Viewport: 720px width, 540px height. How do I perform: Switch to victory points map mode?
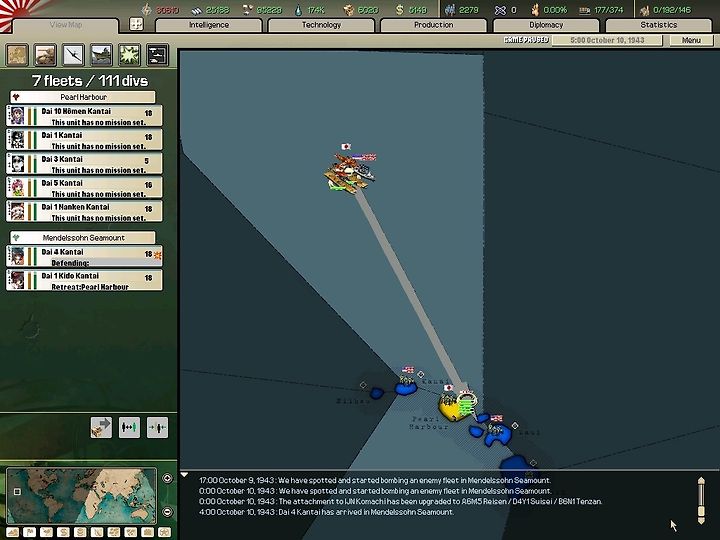(164, 533)
